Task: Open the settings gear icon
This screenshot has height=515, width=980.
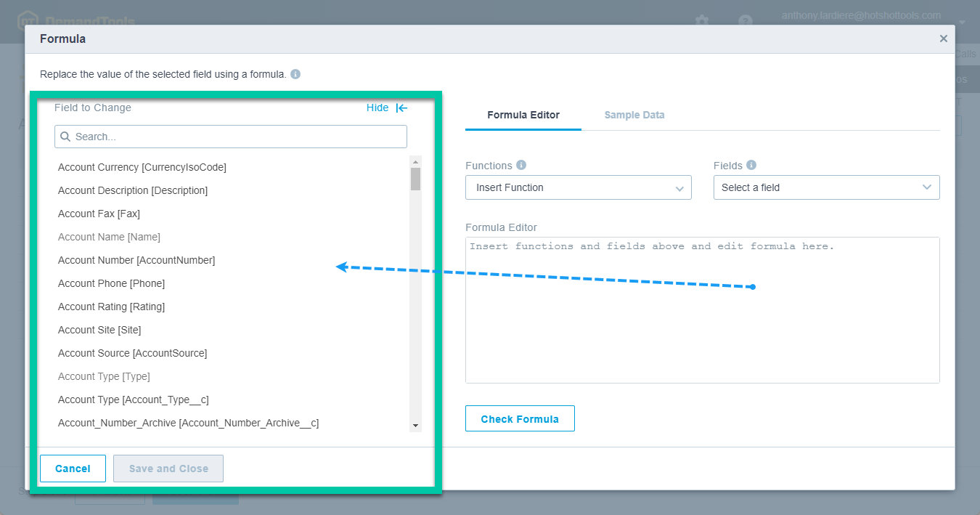Action: tap(701, 21)
